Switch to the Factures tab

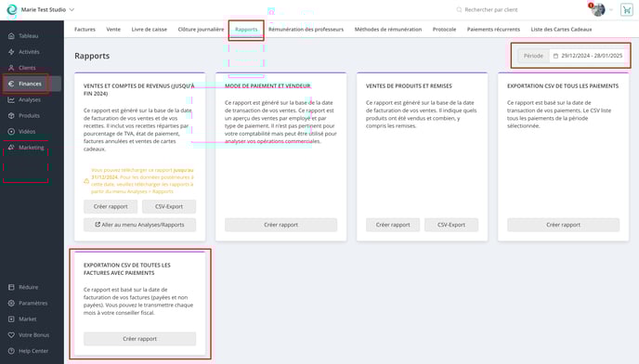click(x=85, y=30)
